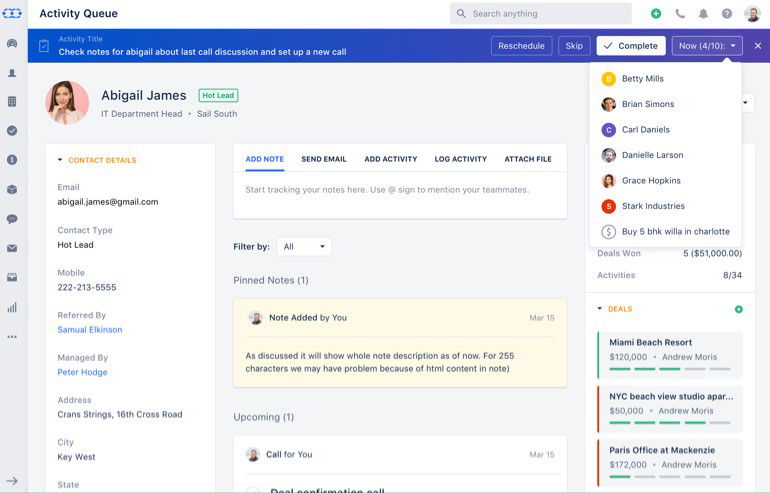Click the green add-new plus icon in top bar
The width and height of the screenshot is (770, 493).
coord(656,14)
